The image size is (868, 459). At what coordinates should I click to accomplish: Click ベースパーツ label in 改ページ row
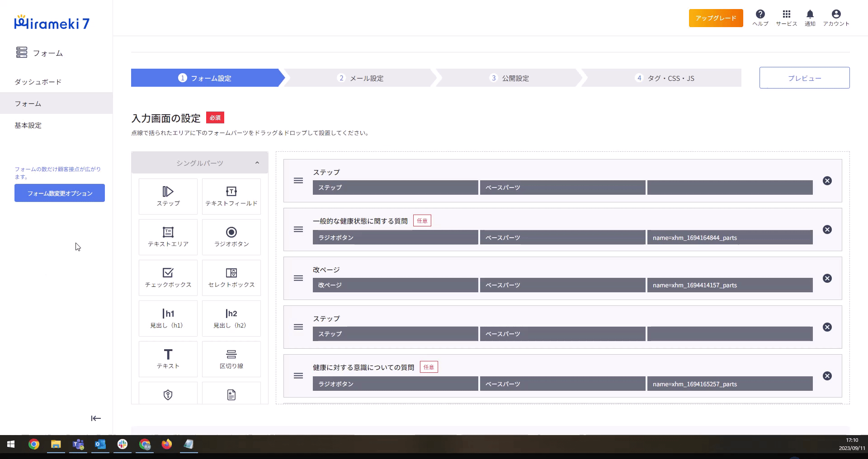(562, 285)
